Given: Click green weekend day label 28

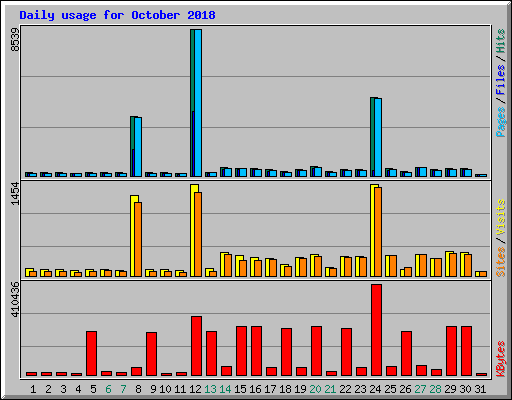Looking at the screenshot, I should pos(435,389).
